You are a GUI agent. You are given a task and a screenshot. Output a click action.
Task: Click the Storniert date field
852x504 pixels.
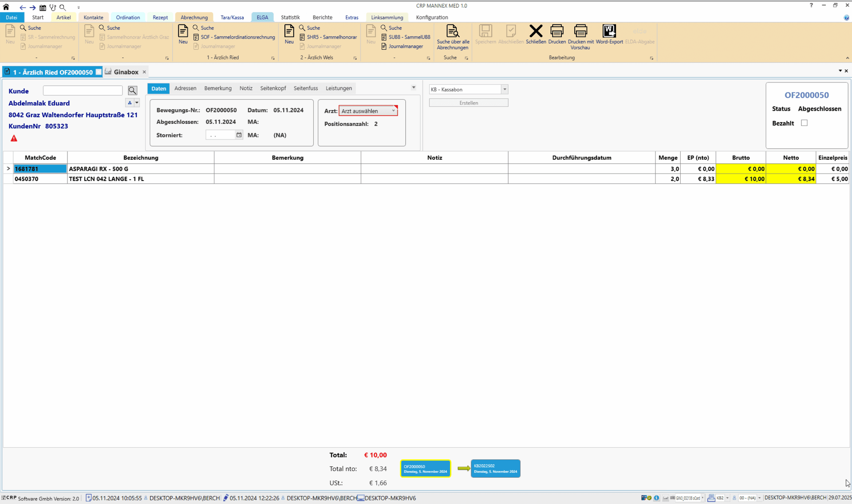[x=221, y=135]
